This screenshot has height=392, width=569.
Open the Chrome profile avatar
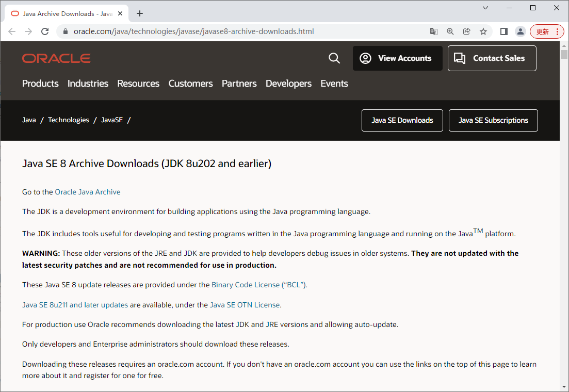point(521,31)
